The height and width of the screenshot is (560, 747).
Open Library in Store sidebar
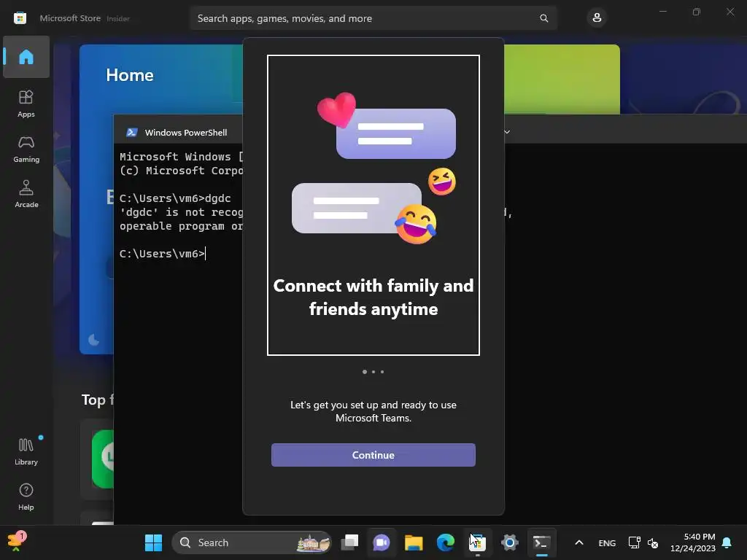click(x=26, y=451)
